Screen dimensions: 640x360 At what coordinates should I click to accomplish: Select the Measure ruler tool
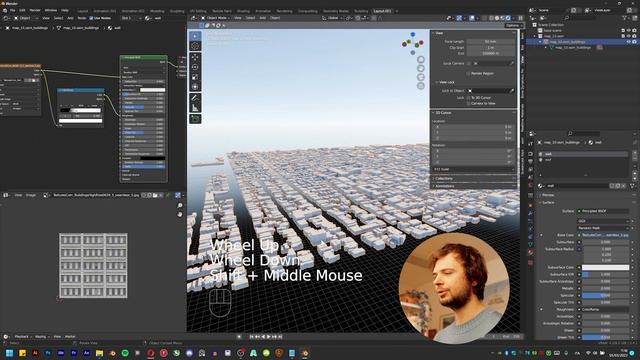point(196,108)
